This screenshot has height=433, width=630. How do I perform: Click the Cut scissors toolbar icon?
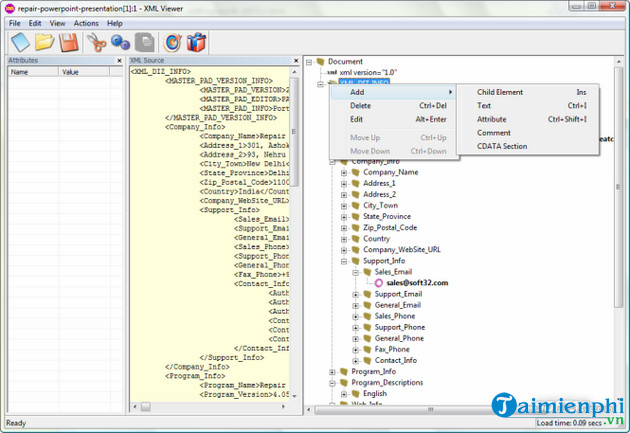[x=96, y=42]
